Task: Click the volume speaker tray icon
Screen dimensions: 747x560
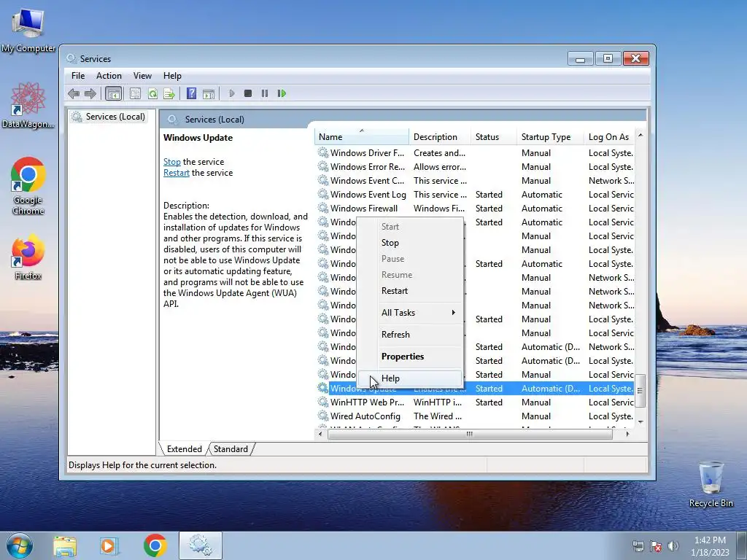Action: pos(673,546)
